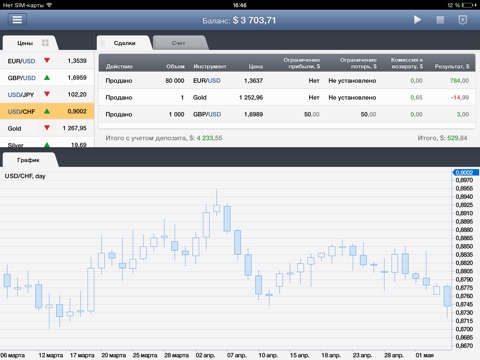Sort by Результат, $ column header
Screen dimensions: 480x360
tap(452, 66)
